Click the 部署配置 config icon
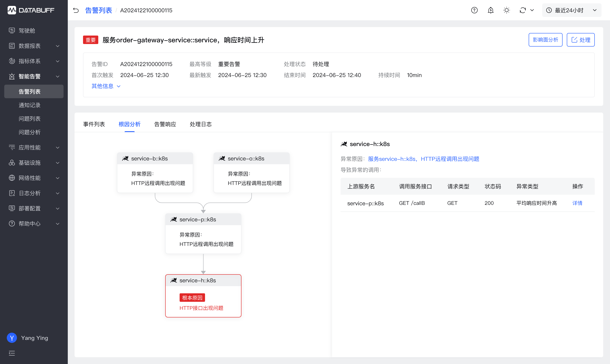610x364 pixels. point(12,208)
